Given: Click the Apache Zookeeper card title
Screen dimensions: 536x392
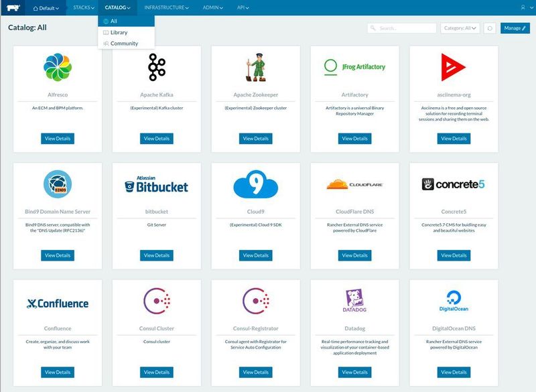Looking at the screenshot, I should coord(256,94).
